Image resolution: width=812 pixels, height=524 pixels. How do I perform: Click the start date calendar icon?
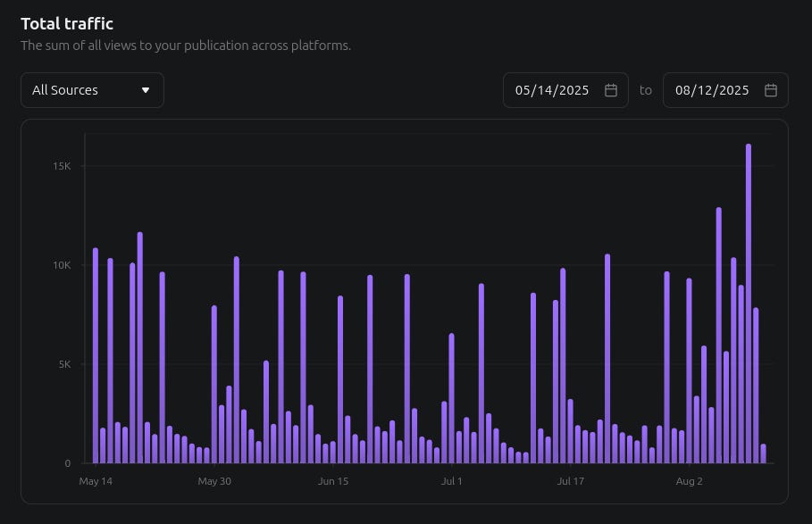pyautogui.click(x=610, y=90)
